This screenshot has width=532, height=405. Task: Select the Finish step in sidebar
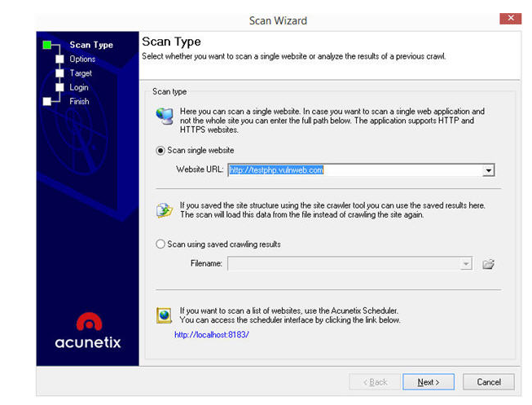tap(79, 102)
